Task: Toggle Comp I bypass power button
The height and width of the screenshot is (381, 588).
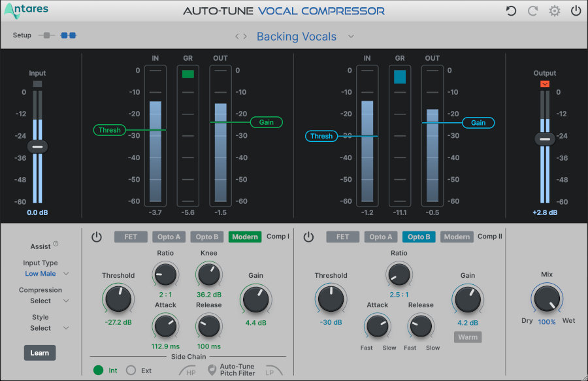Action: click(97, 237)
